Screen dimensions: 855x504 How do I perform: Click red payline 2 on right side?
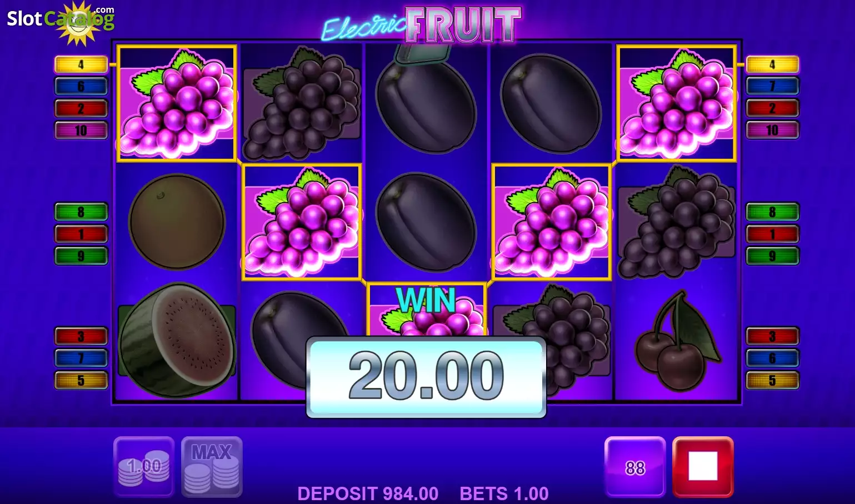(772, 108)
